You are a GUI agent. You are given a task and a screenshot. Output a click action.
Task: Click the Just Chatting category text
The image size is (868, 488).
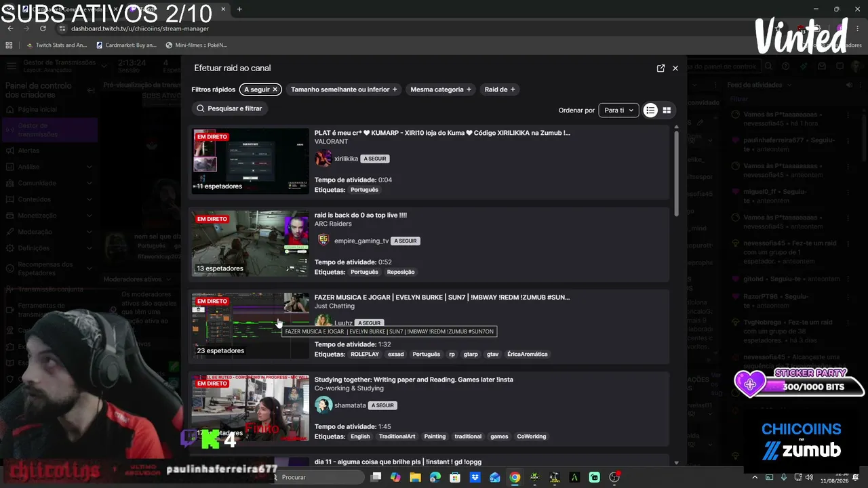(x=334, y=306)
